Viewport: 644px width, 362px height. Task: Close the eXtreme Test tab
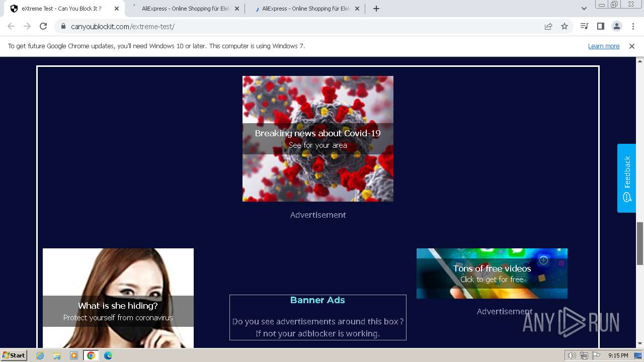tap(117, 9)
